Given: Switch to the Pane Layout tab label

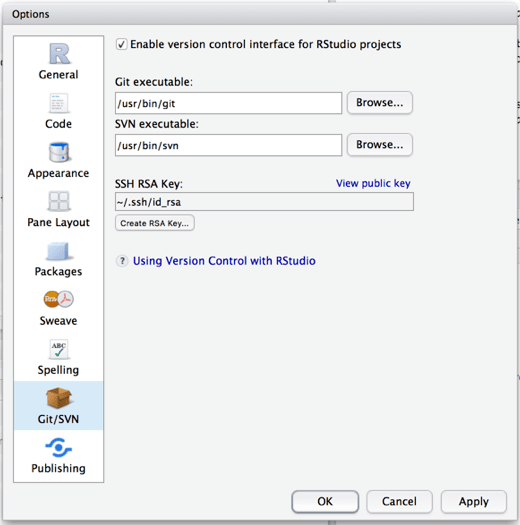Looking at the screenshot, I should tap(58, 222).
